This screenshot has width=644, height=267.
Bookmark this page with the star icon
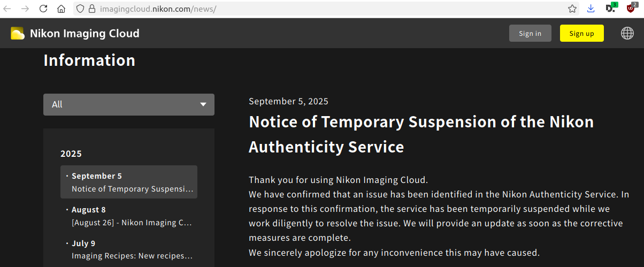click(x=572, y=9)
